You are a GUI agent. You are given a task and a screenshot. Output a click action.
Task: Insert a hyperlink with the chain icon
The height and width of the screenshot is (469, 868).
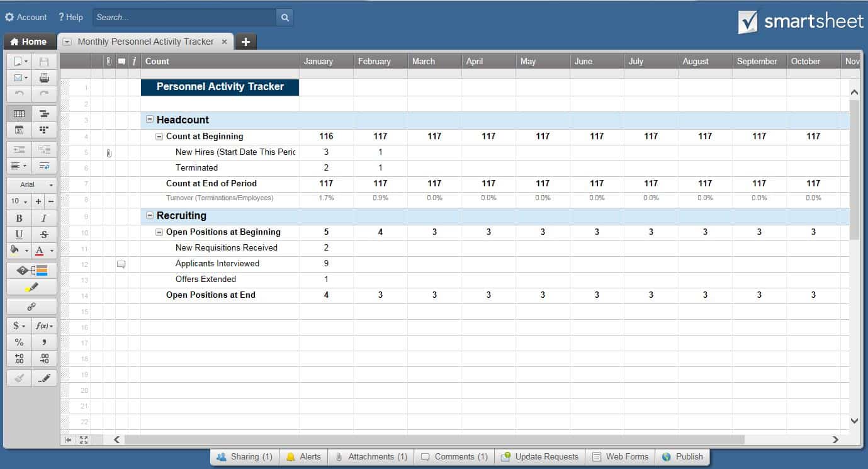pos(31,306)
